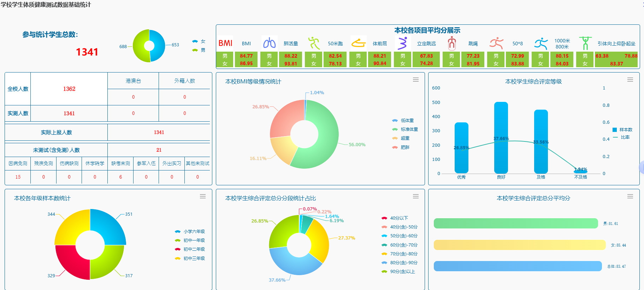Click the blue 1000米/800米 runner icon
This screenshot has width=644, height=290.
(x=540, y=43)
